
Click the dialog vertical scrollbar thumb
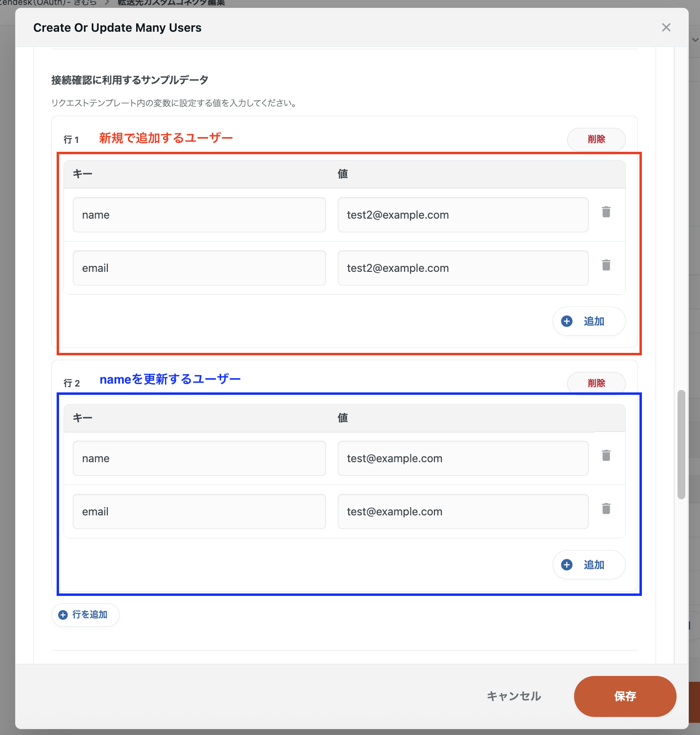click(x=681, y=444)
